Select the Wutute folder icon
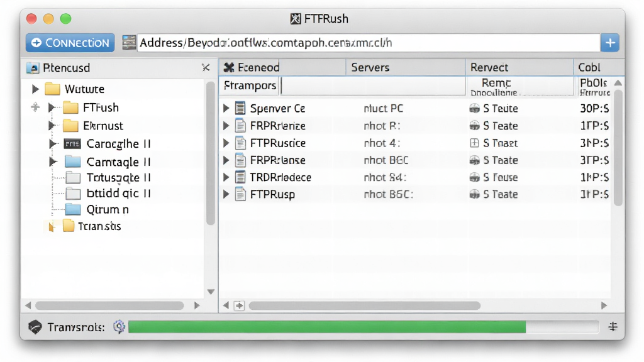The height and width of the screenshot is (362, 644). click(52, 89)
